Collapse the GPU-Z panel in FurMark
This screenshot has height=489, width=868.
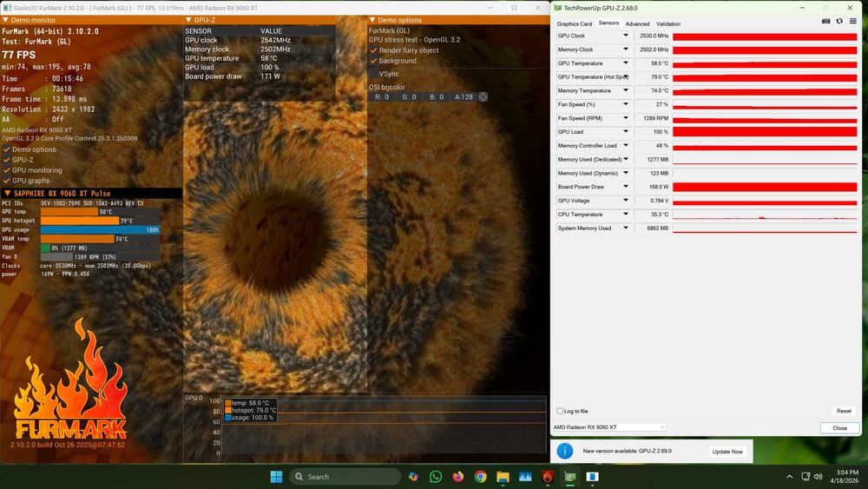[188, 20]
